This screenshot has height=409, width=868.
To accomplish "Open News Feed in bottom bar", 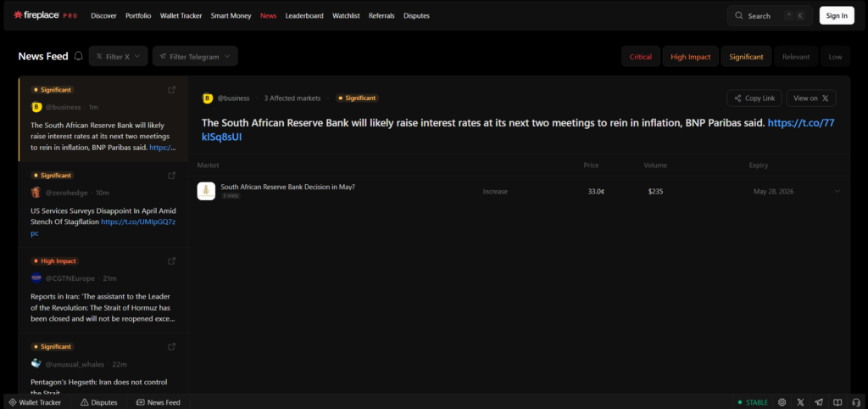I will [159, 402].
